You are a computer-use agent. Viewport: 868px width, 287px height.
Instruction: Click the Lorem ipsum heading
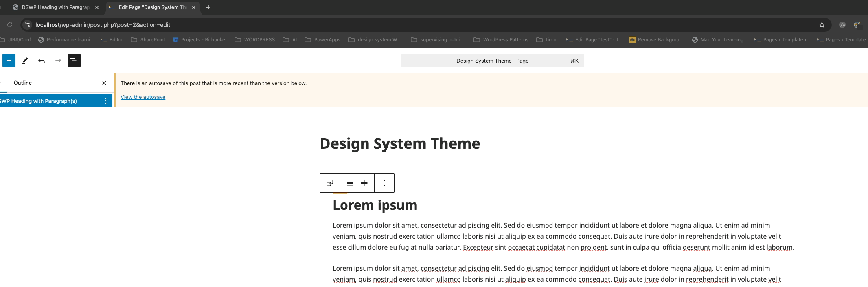[375, 205]
